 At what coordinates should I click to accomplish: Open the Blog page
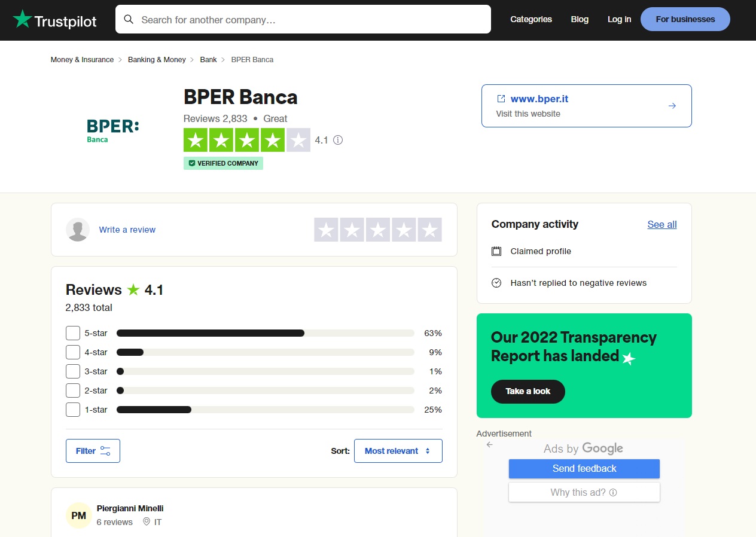tap(580, 19)
